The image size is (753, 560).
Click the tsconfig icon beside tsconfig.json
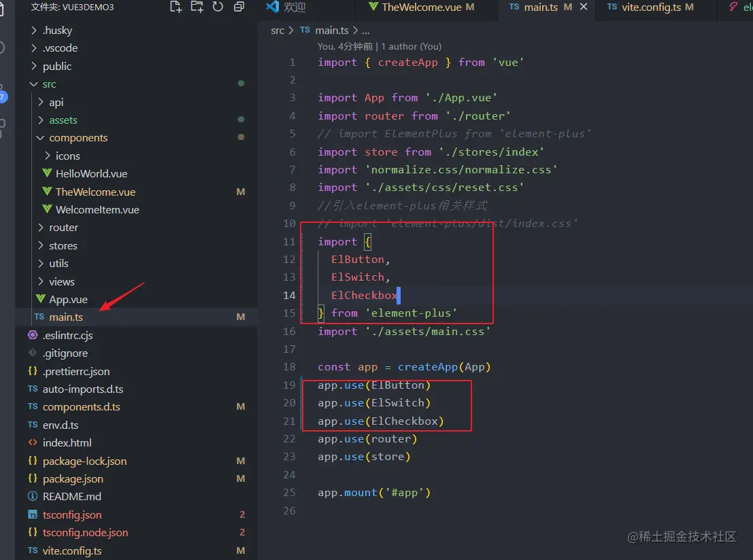pyautogui.click(x=33, y=515)
